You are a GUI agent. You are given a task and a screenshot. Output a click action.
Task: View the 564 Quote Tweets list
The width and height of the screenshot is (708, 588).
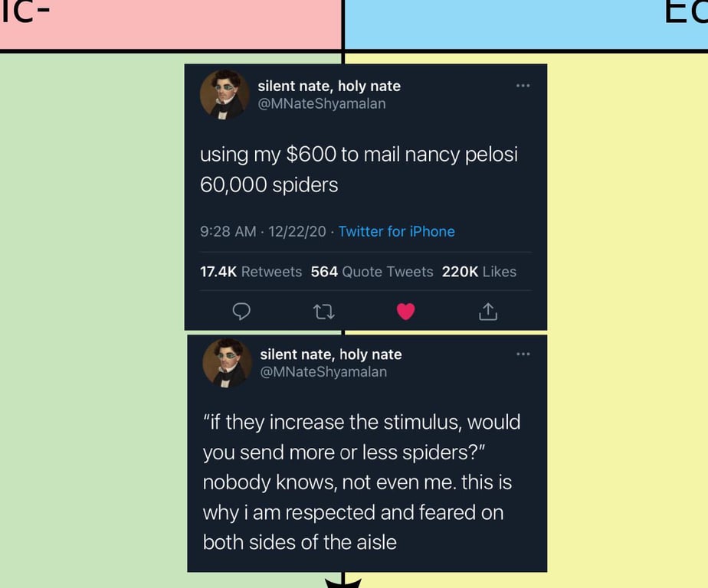pos(372,272)
